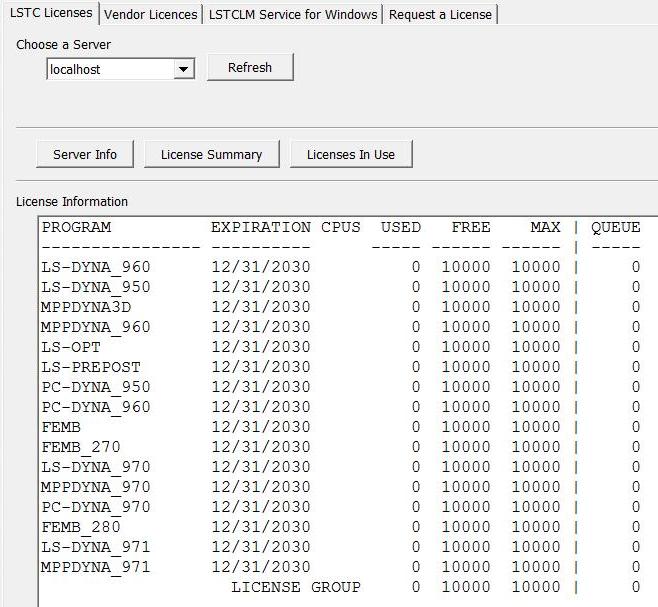Select the LS-OPT license line

71,347
